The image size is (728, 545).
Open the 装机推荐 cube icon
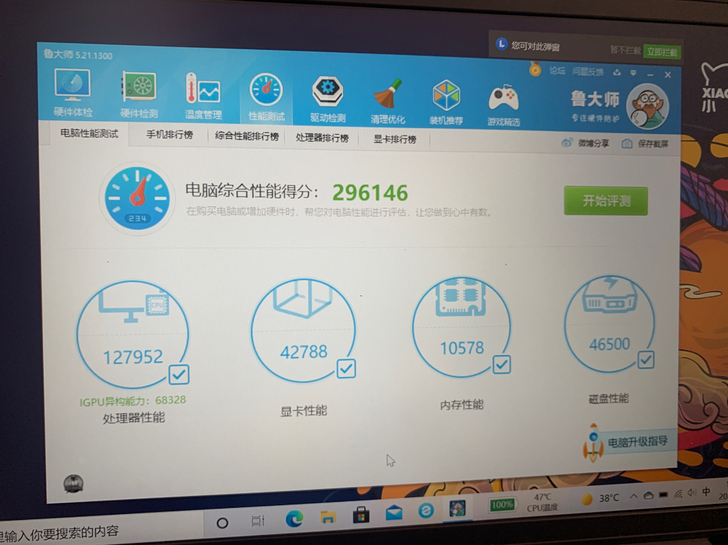[x=446, y=103]
